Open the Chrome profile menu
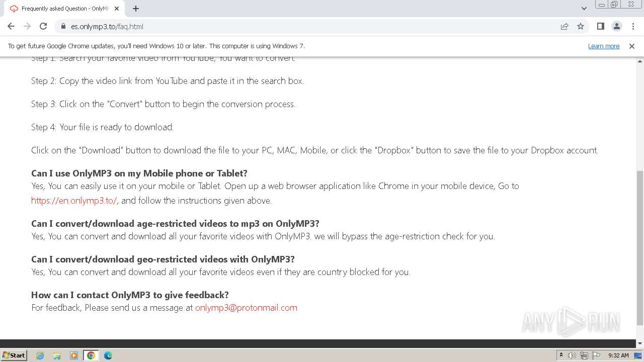The image size is (644, 362). point(616,26)
